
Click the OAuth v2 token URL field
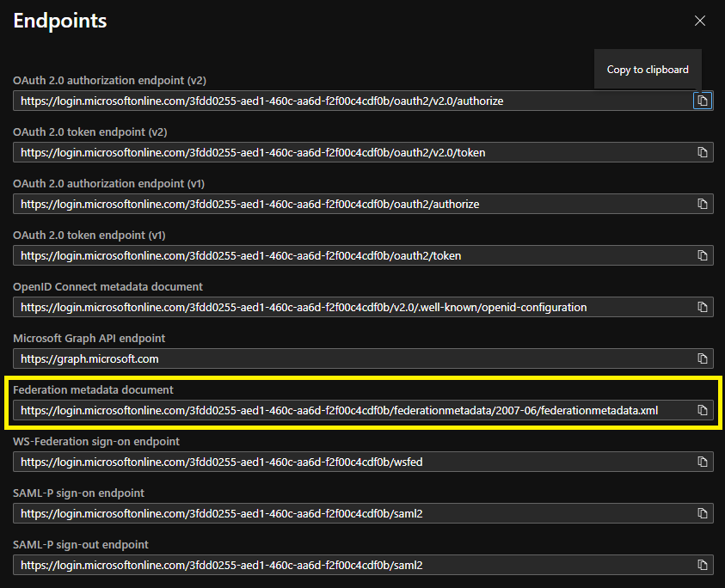pos(353,152)
